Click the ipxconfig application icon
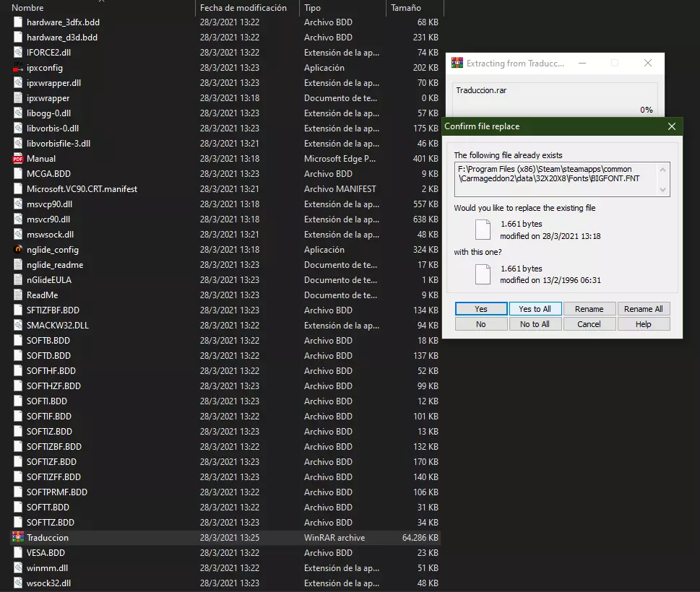 18,68
